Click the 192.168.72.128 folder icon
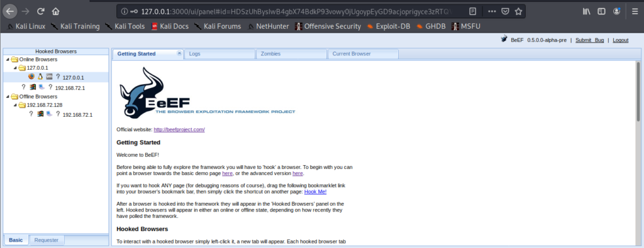The height and width of the screenshot is (248, 644). (x=22, y=105)
